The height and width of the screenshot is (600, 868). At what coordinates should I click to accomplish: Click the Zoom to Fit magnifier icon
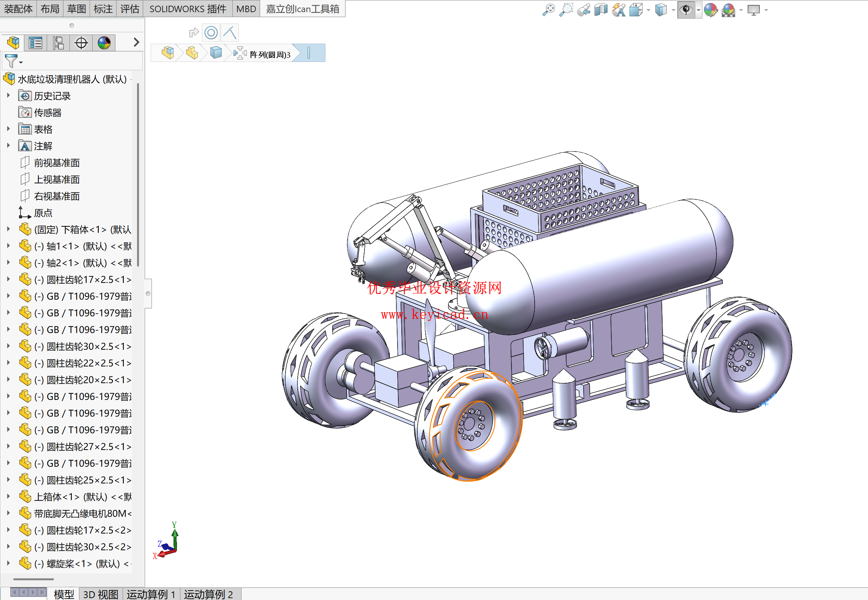tap(548, 10)
